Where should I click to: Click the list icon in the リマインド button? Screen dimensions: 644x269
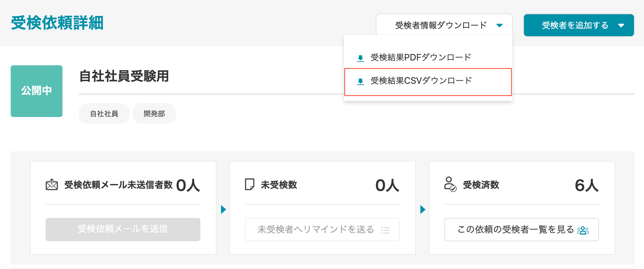[386, 230]
